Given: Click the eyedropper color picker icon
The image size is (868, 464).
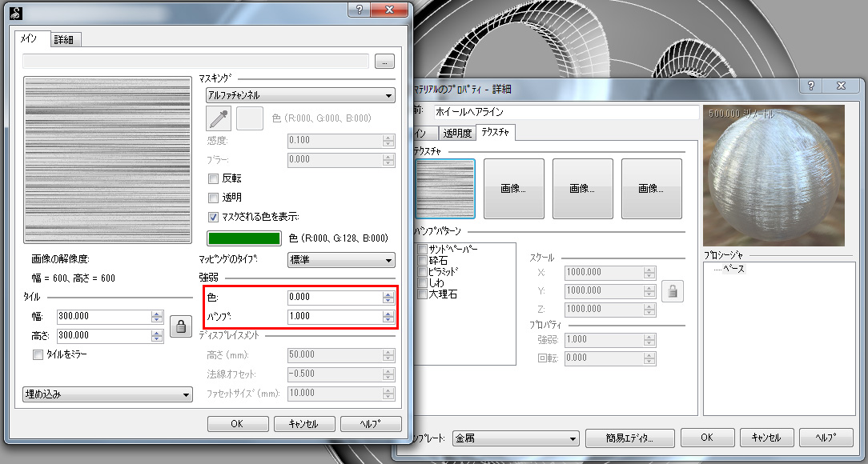Looking at the screenshot, I should [x=218, y=119].
